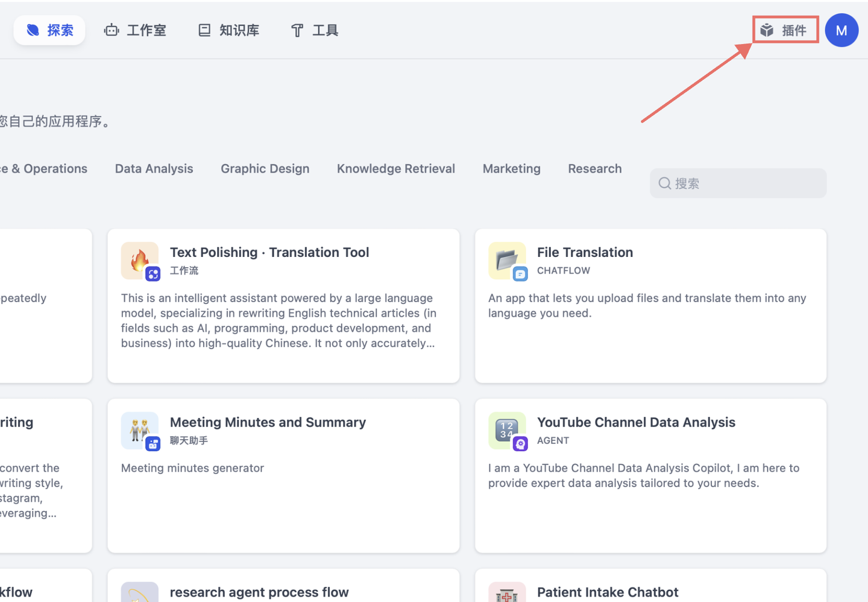
Task: Open the 插件 plugins page via box icon
Action: click(x=766, y=30)
